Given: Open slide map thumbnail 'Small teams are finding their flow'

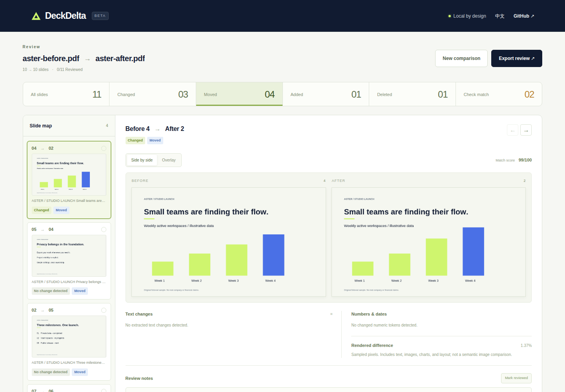Looking at the screenshot, I should click(69, 175).
